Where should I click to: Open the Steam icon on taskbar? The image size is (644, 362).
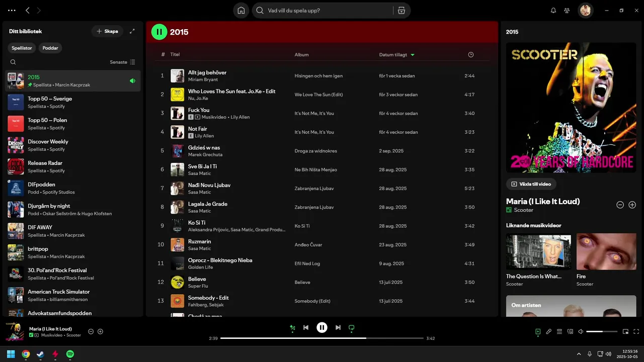[41, 354]
